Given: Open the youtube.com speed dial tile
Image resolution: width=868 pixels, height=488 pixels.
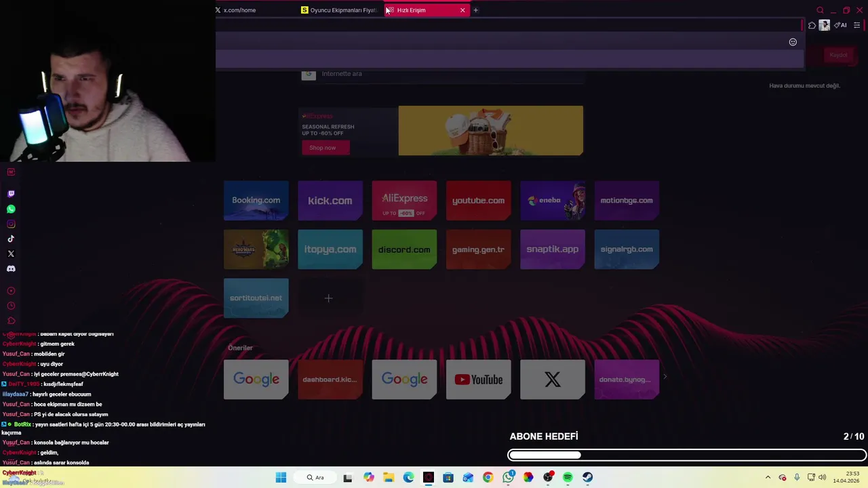Looking at the screenshot, I should click(479, 201).
